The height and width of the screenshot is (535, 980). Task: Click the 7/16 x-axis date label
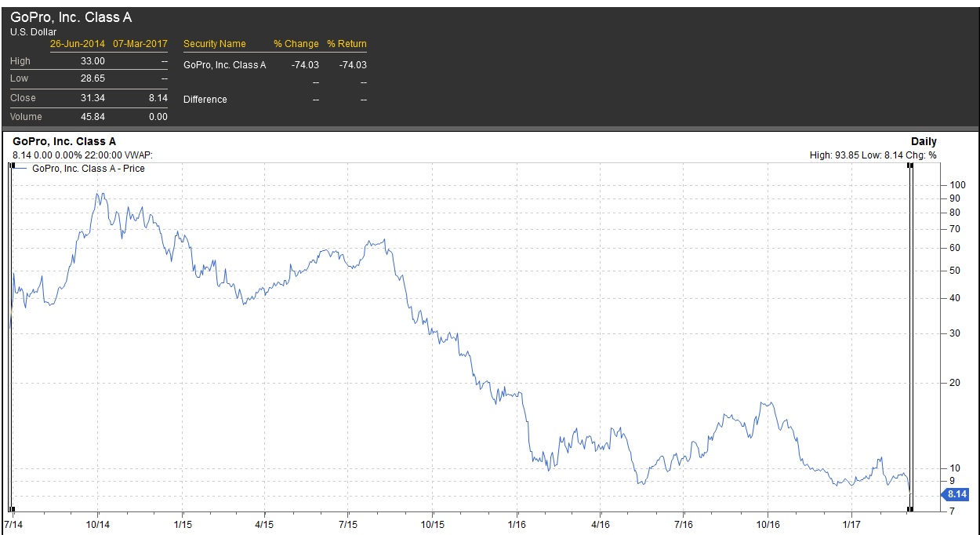(x=683, y=523)
